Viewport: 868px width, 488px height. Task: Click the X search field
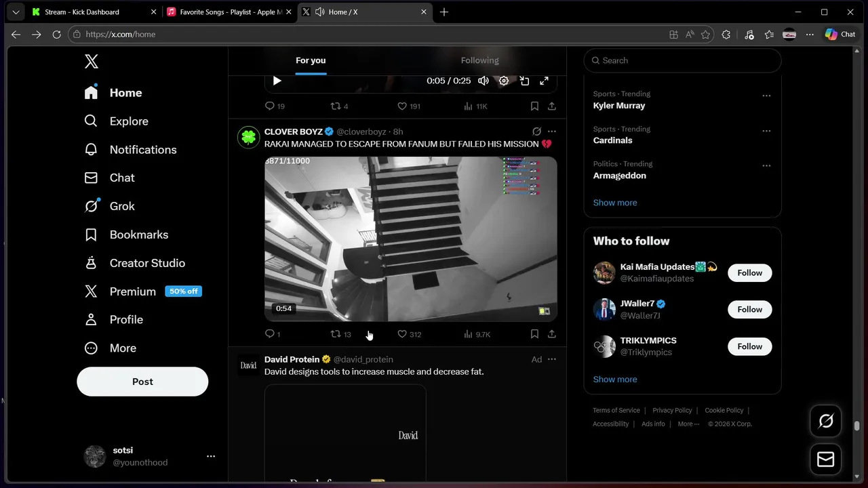point(682,60)
